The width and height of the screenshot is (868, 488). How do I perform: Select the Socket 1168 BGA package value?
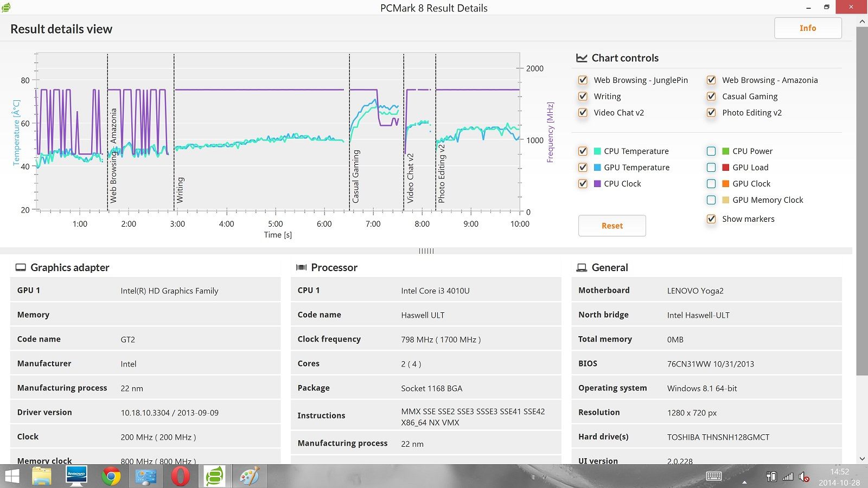[x=432, y=388]
